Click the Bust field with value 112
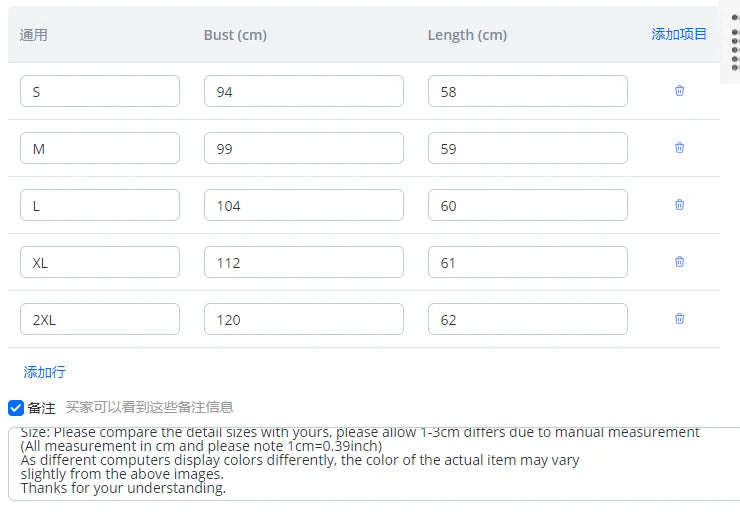Screen dimensions: 740x514 click(303, 262)
